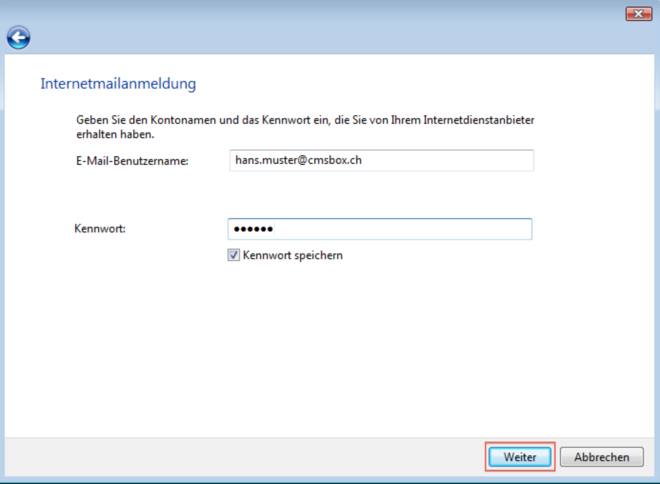Click the Internetmailanmeldung heading
Image resolution: width=660 pixels, height=484 pixels.
(x=118, y=84)
